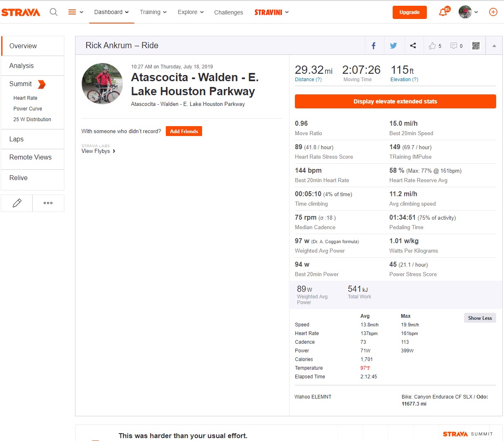504x441 pixels.
Task: Click the generic share icon
Action: point(413,46)
